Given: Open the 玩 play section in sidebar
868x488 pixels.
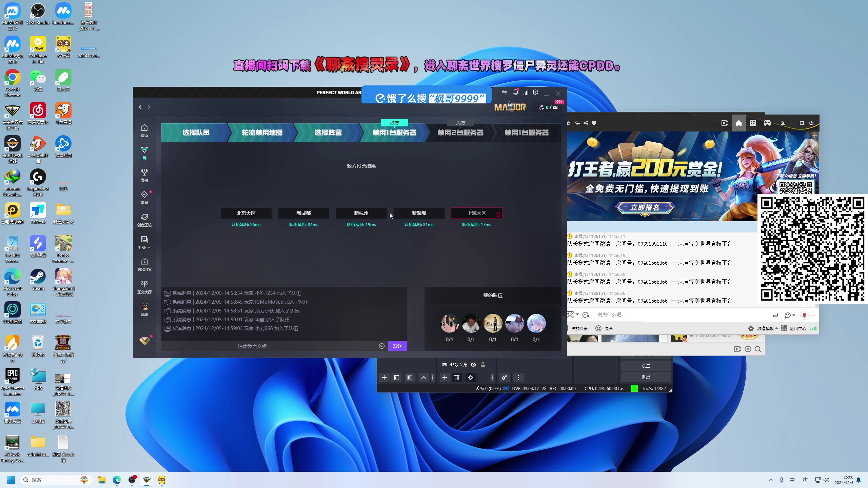Looking at the screenshot, I should click(144, 153).
